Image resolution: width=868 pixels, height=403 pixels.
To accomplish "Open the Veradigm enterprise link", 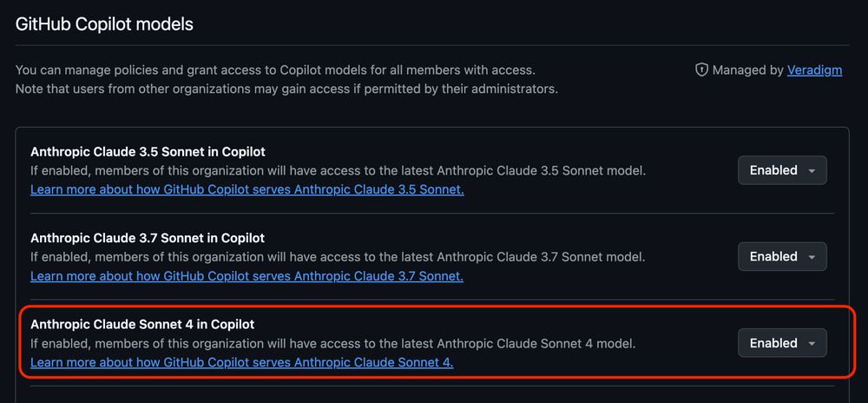I will pyautogui.click(x=814, y=70).
